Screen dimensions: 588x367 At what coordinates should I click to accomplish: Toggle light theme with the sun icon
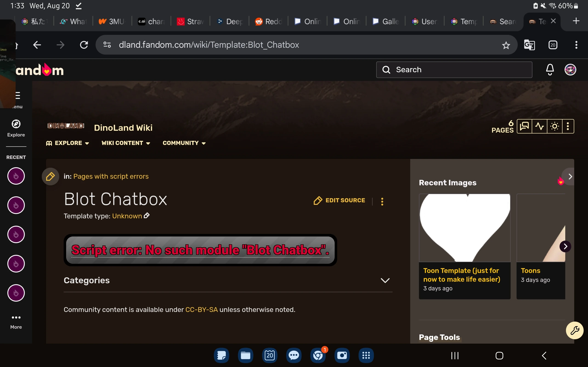coord(554,126)
